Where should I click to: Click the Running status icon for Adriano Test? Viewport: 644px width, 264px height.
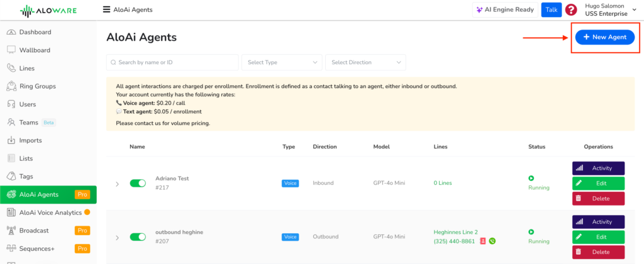531,179
